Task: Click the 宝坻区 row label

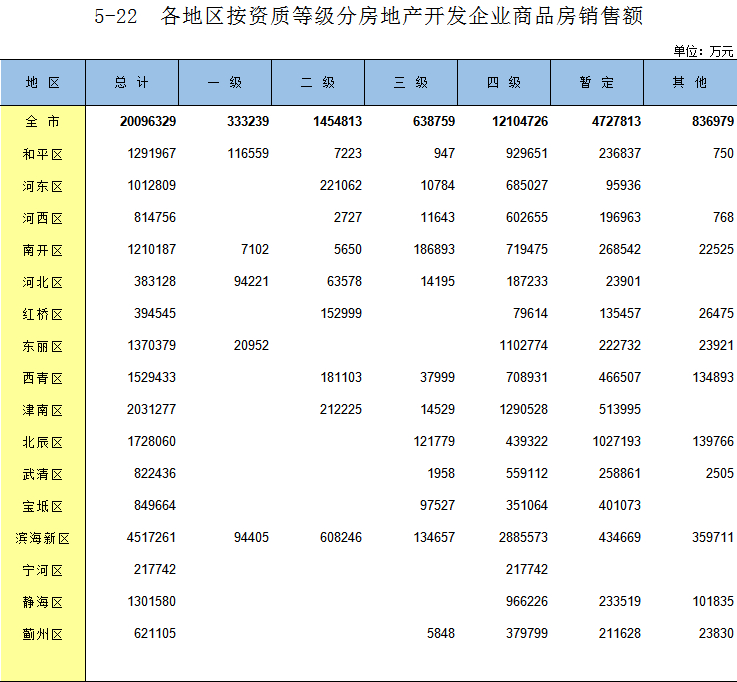Action: 43,506
